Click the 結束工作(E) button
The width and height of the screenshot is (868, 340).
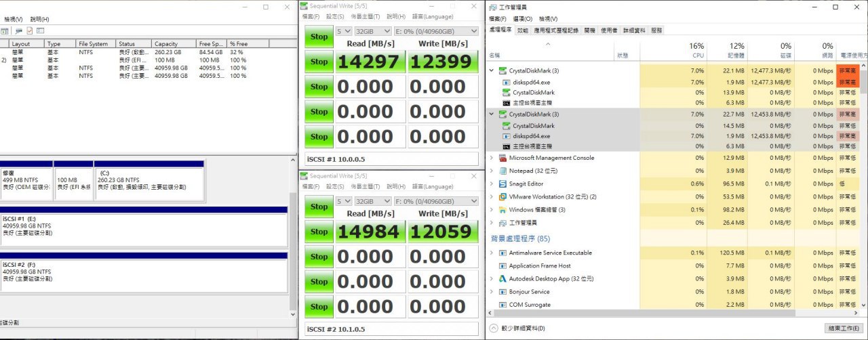click(x=843, y=328)
